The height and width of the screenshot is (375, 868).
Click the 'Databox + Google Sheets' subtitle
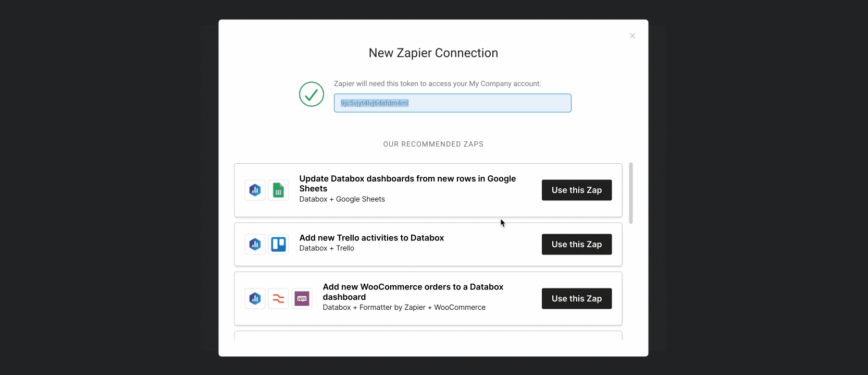coord(342,199)
